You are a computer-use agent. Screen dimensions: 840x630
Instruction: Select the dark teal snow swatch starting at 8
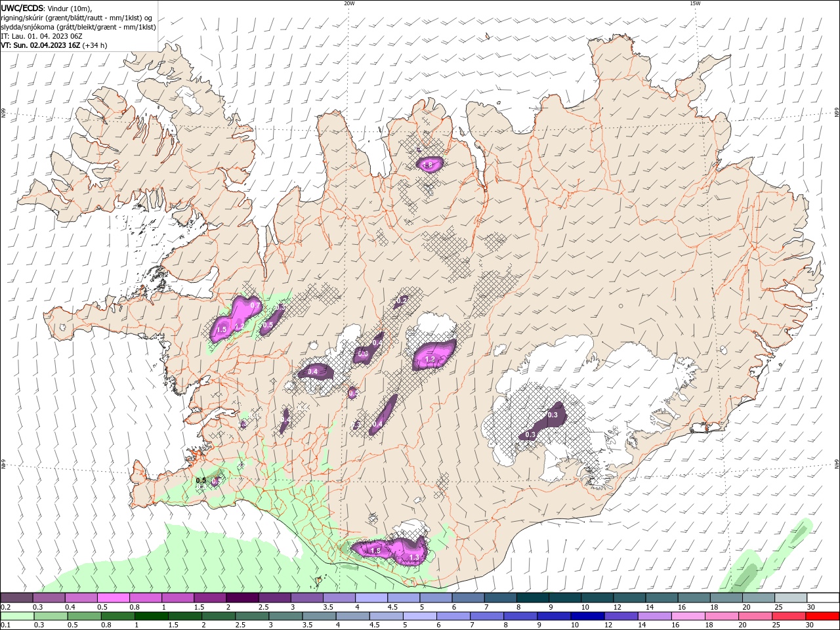point(532,598)
